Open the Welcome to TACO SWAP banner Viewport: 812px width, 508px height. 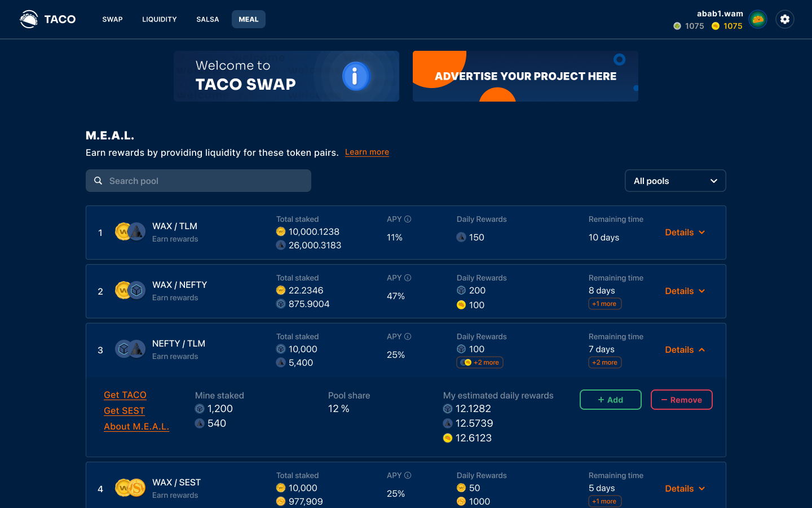click(x=286, y=76)
